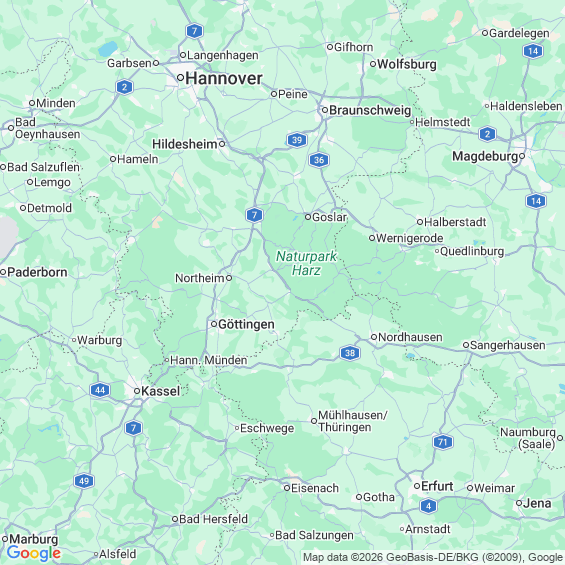Click the Magdeburg city label
This screenshot has width=565, height=565.
[x=485, y=156]
